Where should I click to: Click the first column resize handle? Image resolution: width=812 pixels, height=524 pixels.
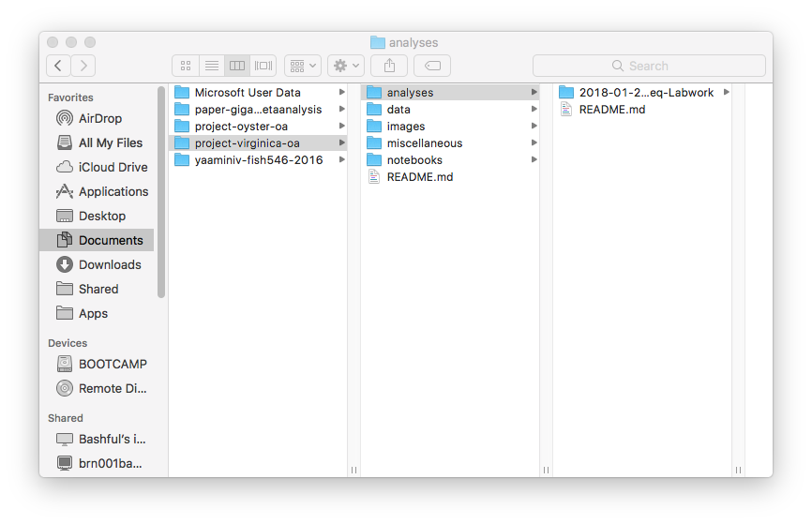[x=353, y=470]
